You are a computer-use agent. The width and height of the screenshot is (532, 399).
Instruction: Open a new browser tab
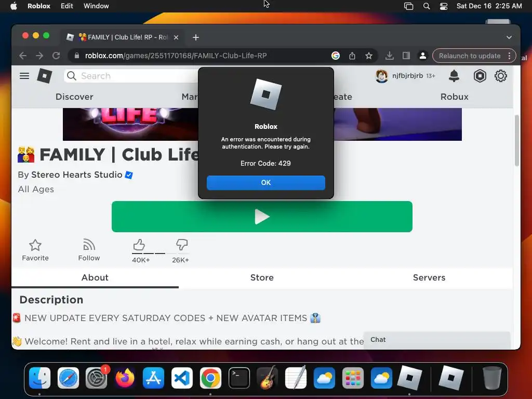coord(196,37)
